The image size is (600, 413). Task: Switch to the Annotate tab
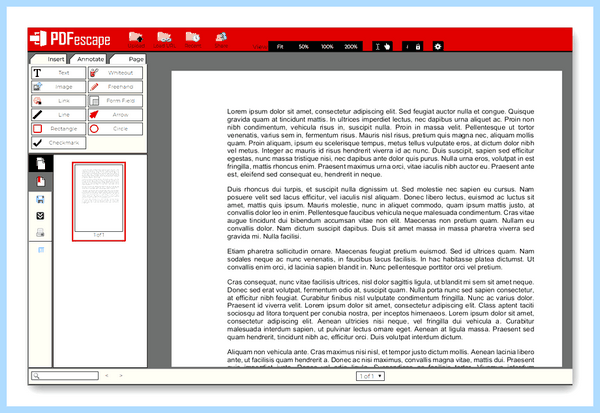(89, 59)
